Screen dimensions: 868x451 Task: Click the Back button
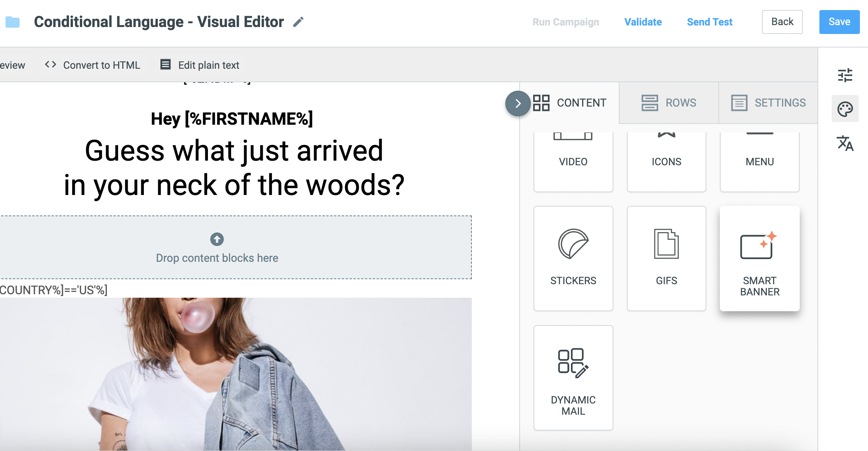pyautogui.click(x=782, y=22)
